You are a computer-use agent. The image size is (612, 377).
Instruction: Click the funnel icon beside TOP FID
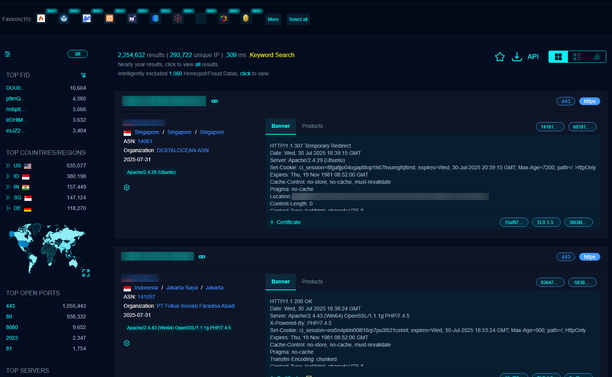[x=83, y=75]
